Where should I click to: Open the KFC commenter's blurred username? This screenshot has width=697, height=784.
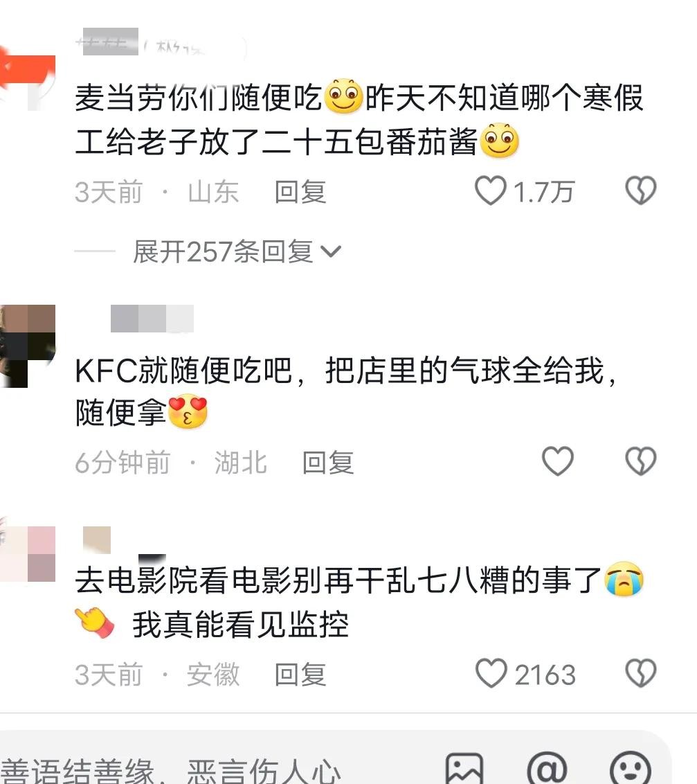[152, 319]
